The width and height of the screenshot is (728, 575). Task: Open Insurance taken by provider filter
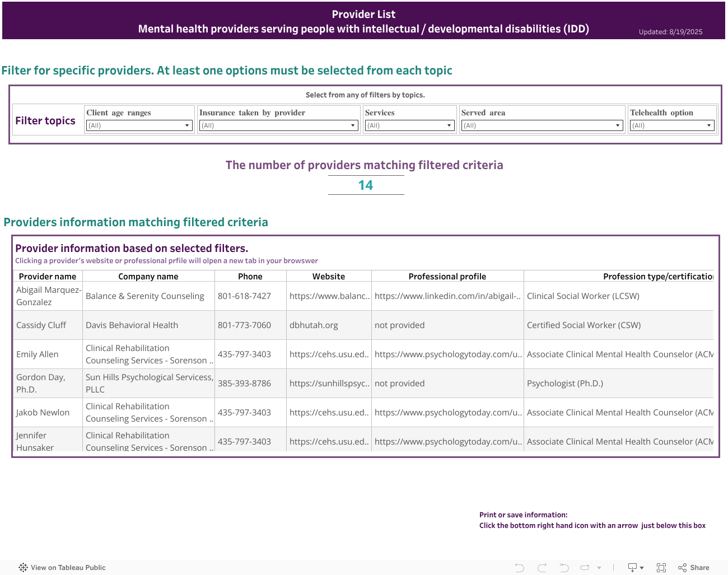click(x=278, y=125)
